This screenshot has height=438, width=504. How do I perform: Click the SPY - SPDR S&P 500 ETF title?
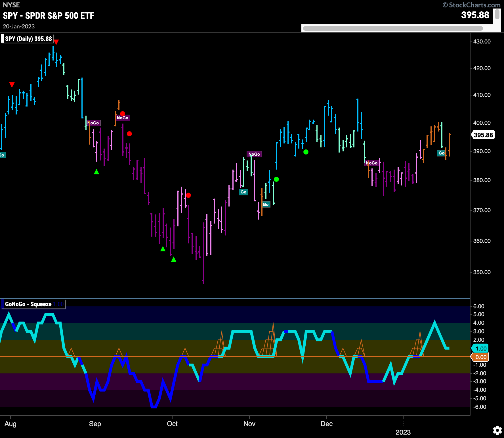49,16
